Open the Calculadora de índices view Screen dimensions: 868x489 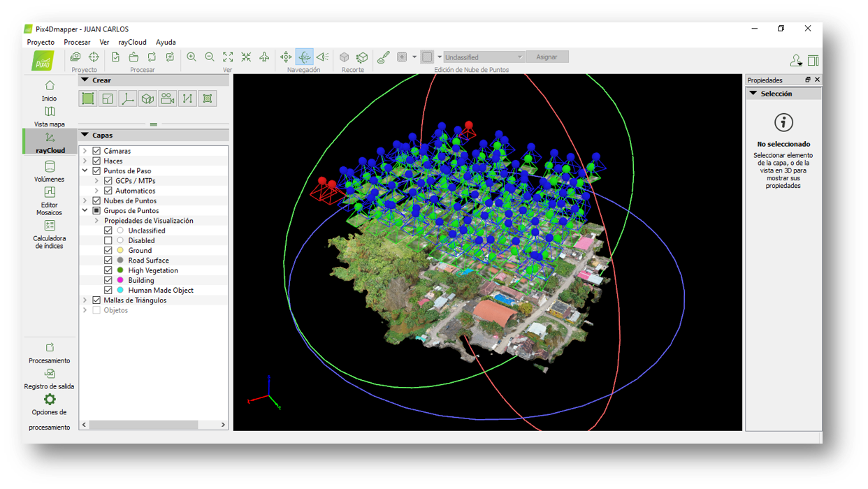pyautogui.click(x=50, y=235)
